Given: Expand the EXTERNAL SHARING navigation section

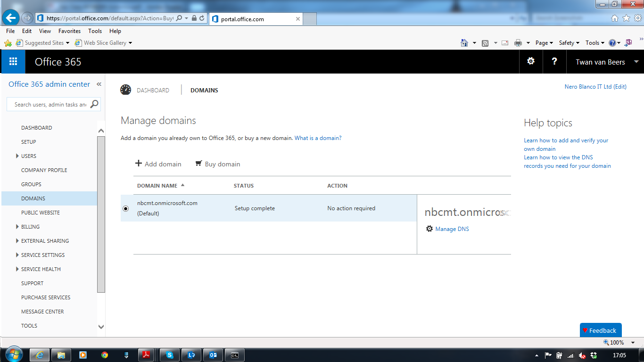Looking at the screenshot, I should coord(17,241).
